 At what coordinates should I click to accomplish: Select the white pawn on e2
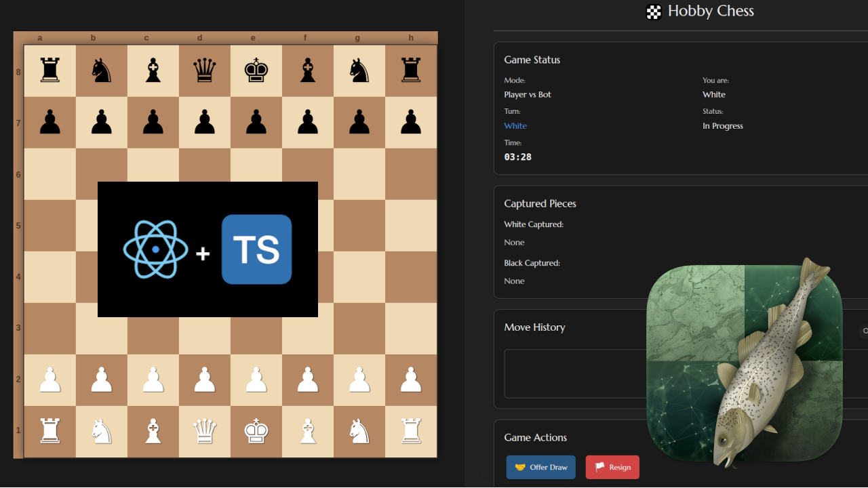click(x=256, y=380)
